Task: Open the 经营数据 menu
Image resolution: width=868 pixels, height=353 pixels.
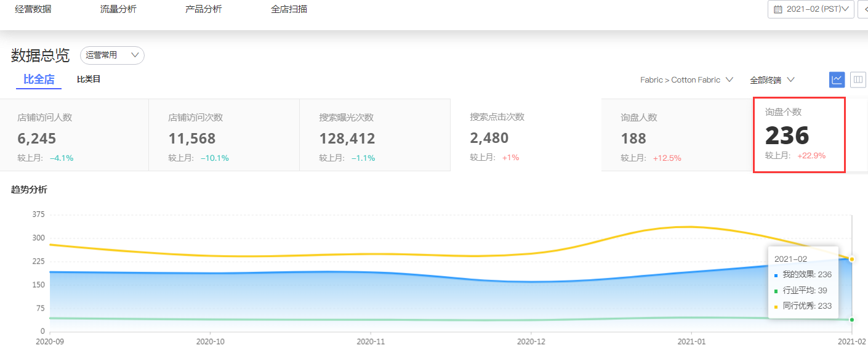Action: (33, 9)
